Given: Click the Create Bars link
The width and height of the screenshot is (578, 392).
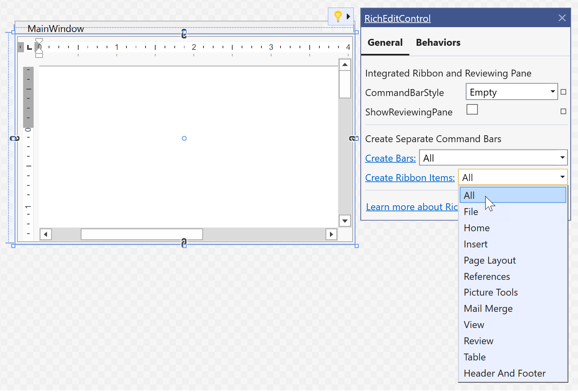Looking at the screenshot, I should tap(390, 158).
